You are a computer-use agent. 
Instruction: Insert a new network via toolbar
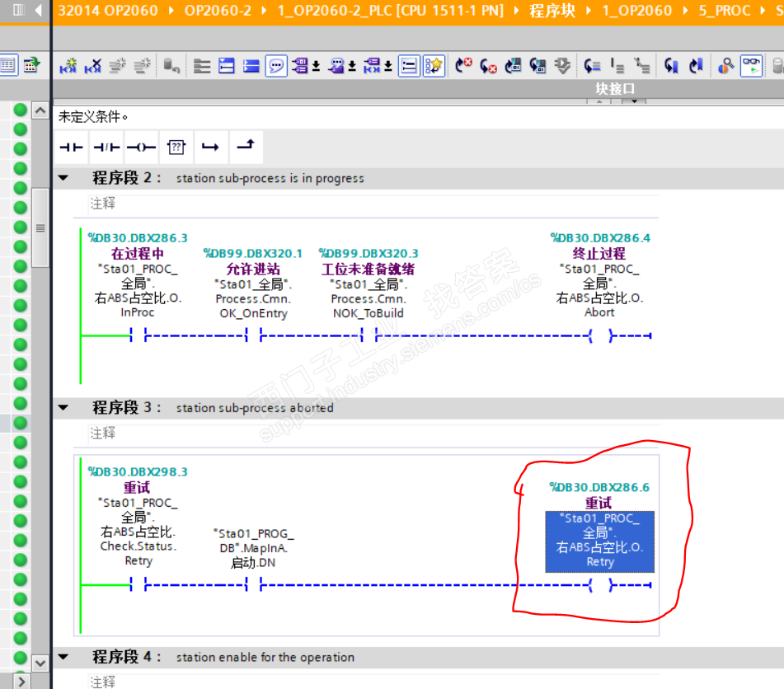pyautogui.click(x=68, y=66)
